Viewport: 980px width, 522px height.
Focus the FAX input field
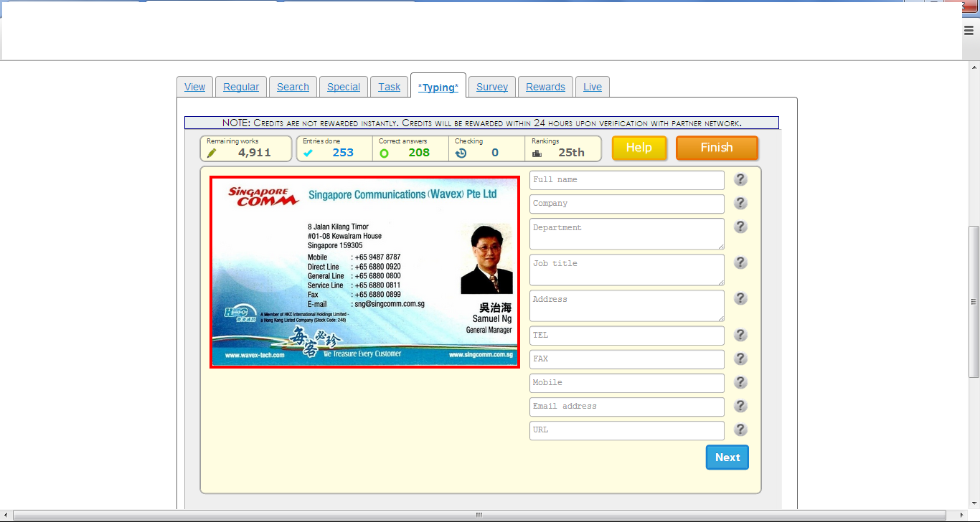tap(627, 359)
